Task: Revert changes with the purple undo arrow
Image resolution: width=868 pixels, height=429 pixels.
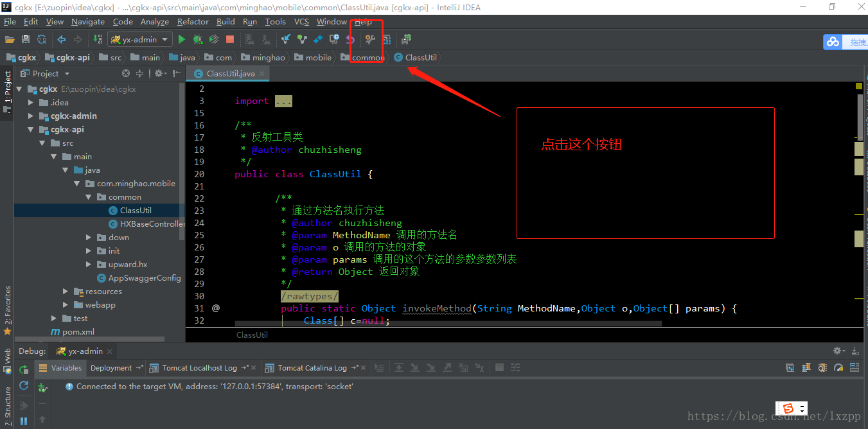Action: coord(350,39)
